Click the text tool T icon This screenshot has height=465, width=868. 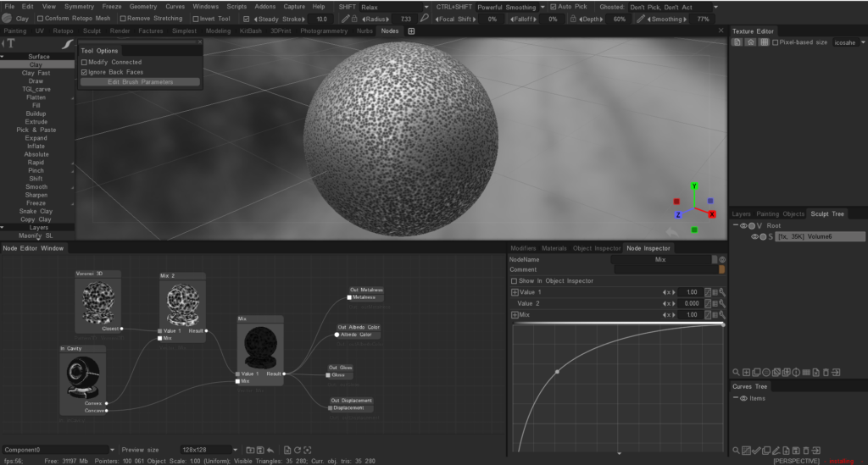click(x=12, y=43)
